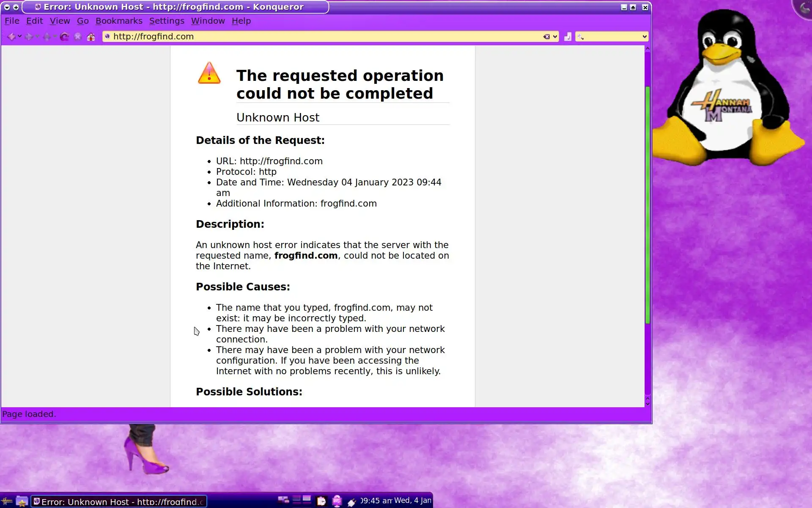812x508 pixels.
Task: Click the Stop loading icon
Action: click(78, 37)
